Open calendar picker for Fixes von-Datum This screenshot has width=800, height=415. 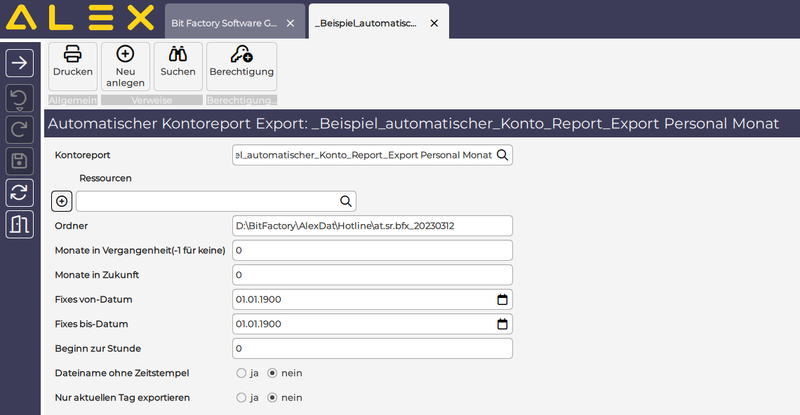(502, 299)
